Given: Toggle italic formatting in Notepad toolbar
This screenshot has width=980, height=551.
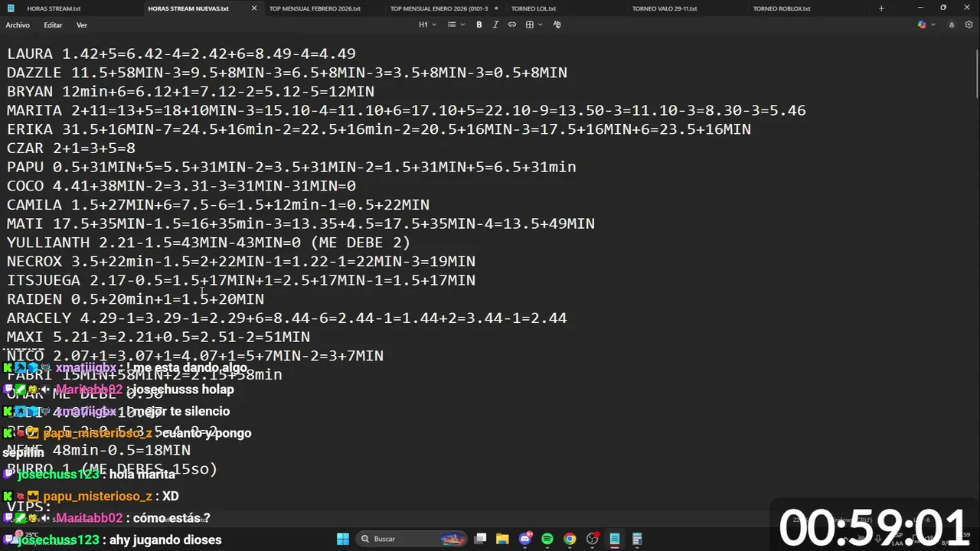Looking at the screenshot, I should [x=495, y=24].
